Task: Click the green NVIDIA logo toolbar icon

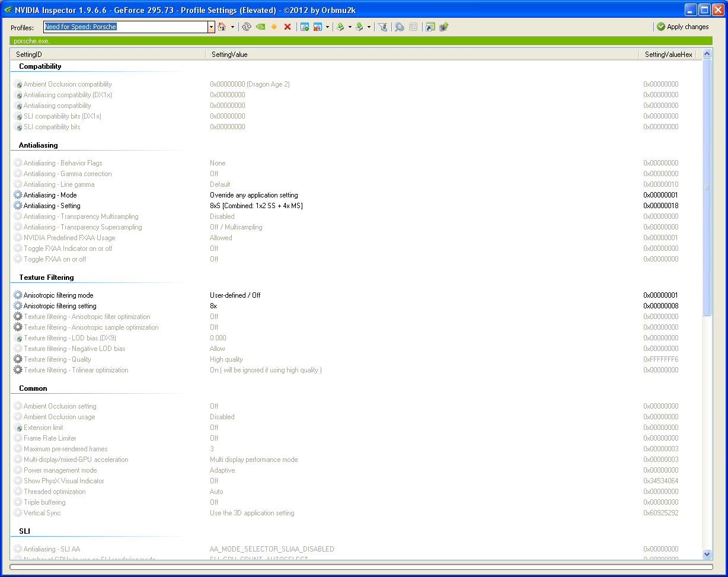Action: click(x=260, y=27)
